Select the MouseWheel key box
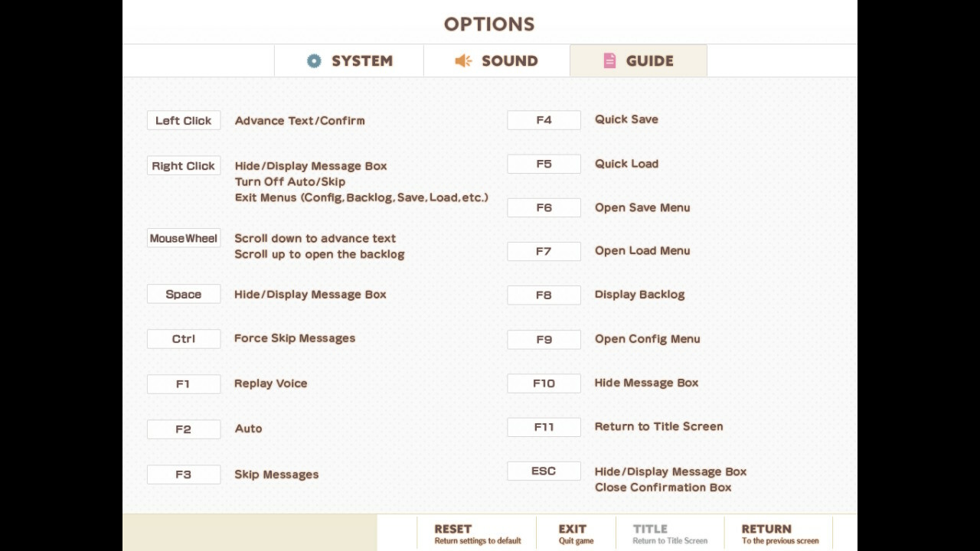This screenshot has width=980, height=551. click(x=184, y=238)
